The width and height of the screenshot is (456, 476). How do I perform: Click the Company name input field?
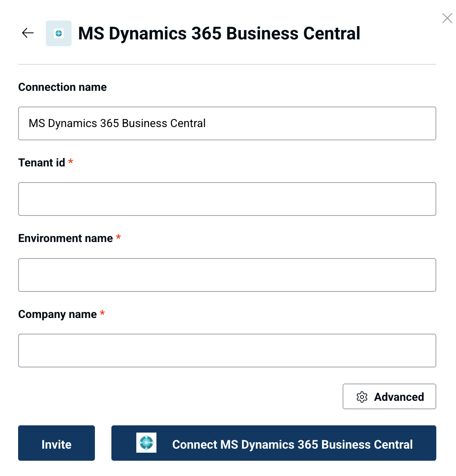coord(227,351)
